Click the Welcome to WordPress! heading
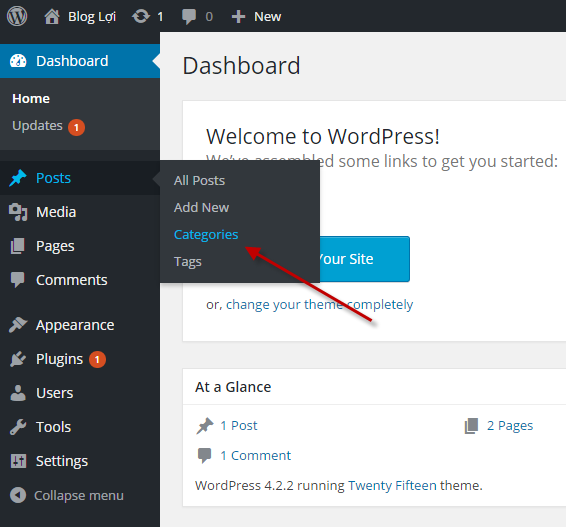Screen dimensions: 566x527 click(x=322, y=136)
